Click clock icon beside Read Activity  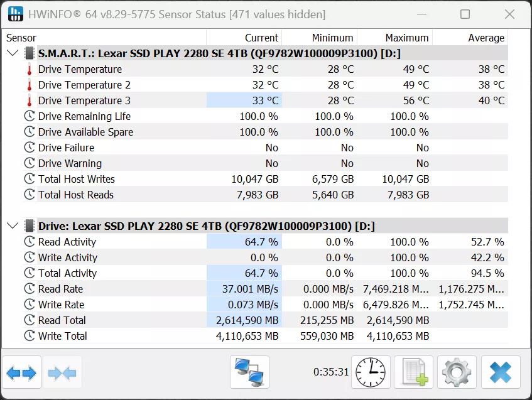coord(30,242)
